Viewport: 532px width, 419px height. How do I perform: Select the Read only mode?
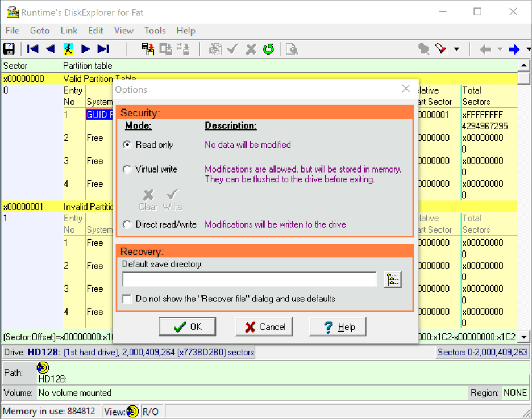point(127,145)
